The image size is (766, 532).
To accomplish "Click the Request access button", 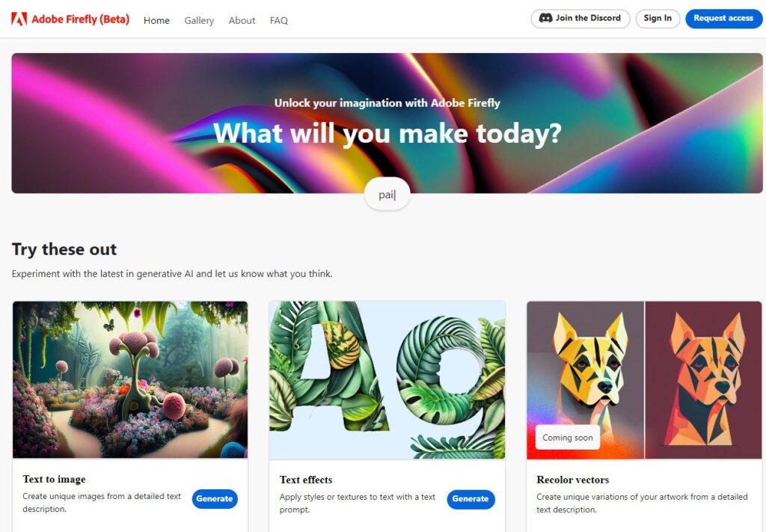I will coord(723,19).
